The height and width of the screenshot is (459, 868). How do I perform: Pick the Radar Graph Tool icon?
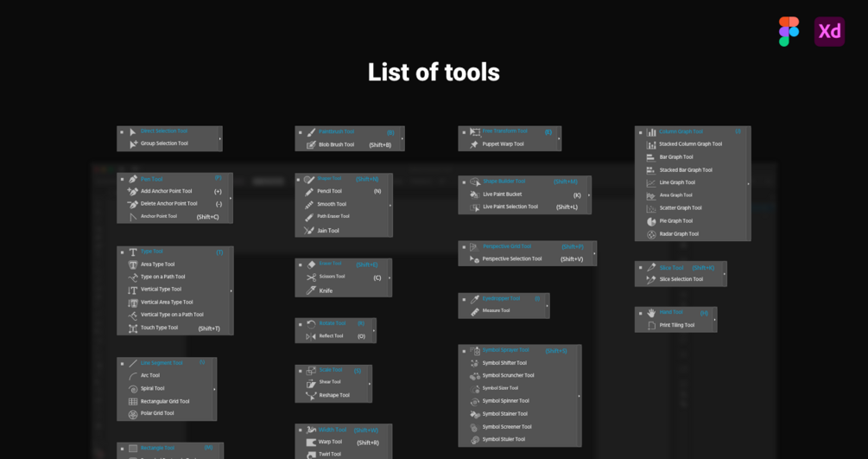click(x=651, y=234)
